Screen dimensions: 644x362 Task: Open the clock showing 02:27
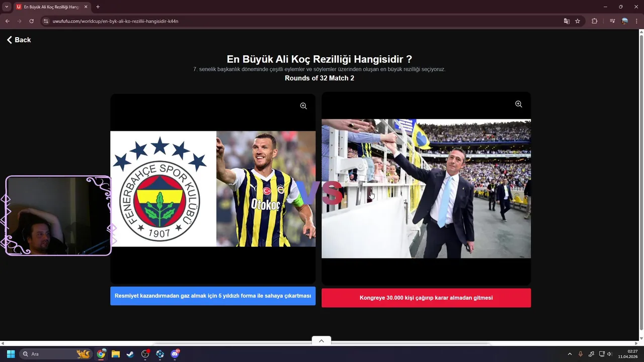[628, 354]
